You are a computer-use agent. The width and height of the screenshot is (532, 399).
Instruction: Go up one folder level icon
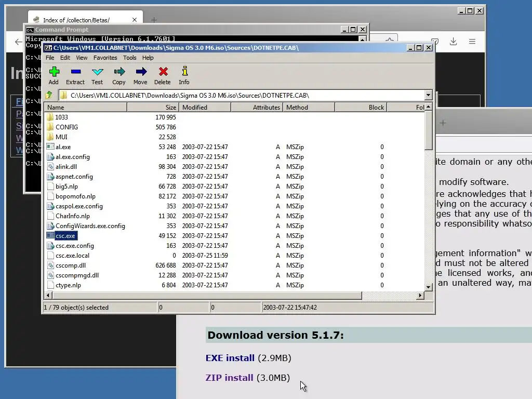click(x=49, y=96)
